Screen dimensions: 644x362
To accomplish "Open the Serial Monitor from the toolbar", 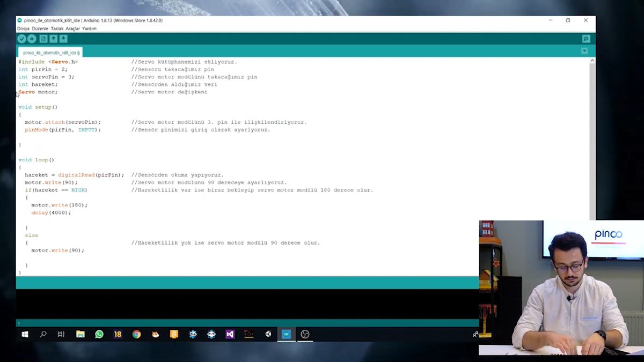I will [586, 39].
